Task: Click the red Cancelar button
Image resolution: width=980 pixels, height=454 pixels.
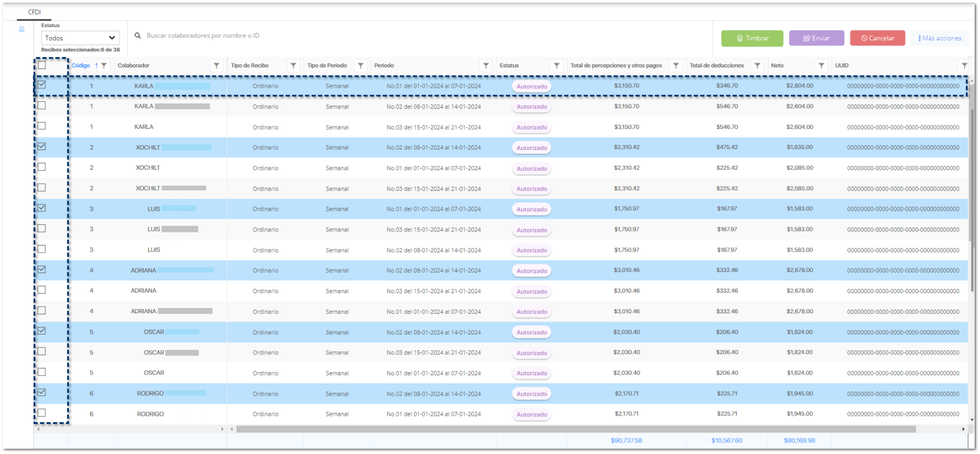Action: click(878, 38)
